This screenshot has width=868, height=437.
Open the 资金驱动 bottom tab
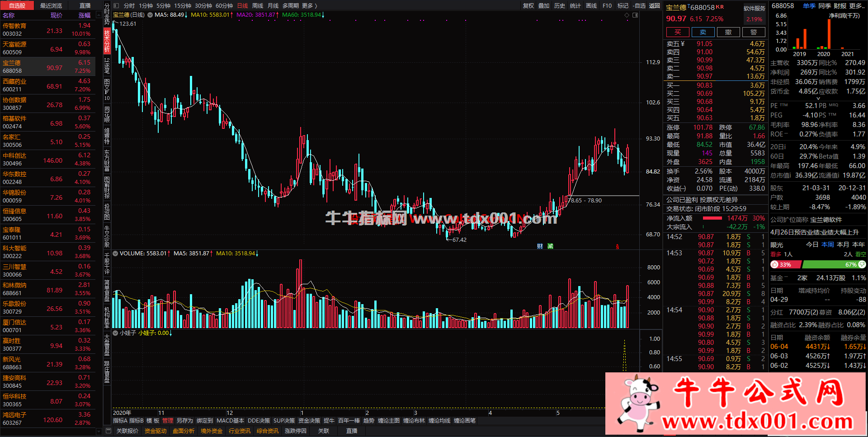click(156, 431)
